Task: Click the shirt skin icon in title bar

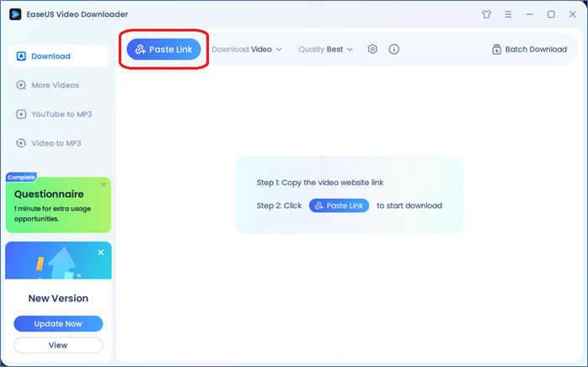Action: tap(486, 14)
